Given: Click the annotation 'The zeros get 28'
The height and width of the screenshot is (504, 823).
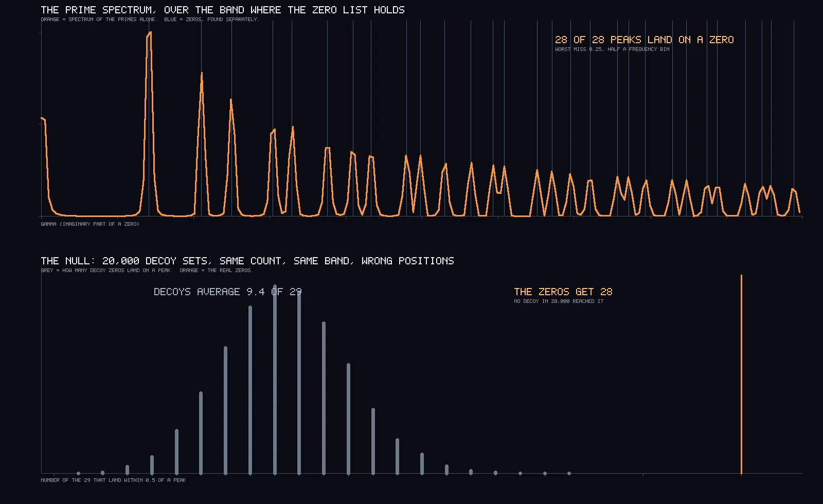Looking at the screenshot, I should (x=563, y=292).
